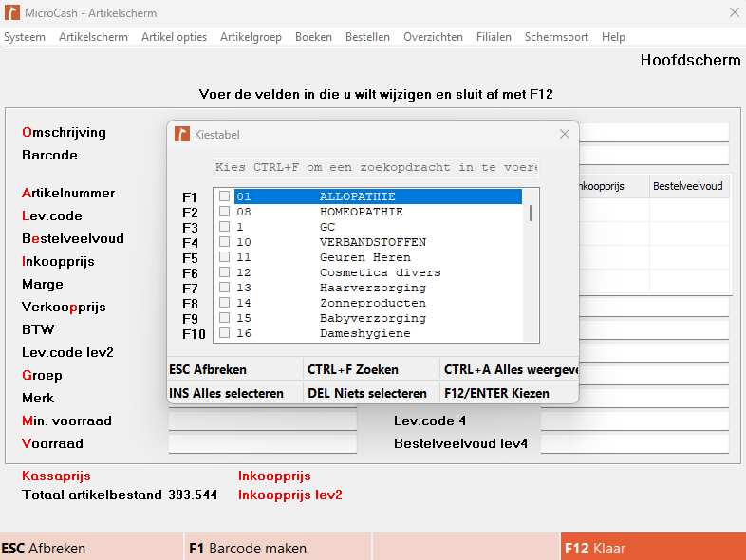Click ESC Afbreken in bottom bar
Image resolution: width=746 pixels, height=560 pixels.
pyautogui.click(x=91, y=548)
